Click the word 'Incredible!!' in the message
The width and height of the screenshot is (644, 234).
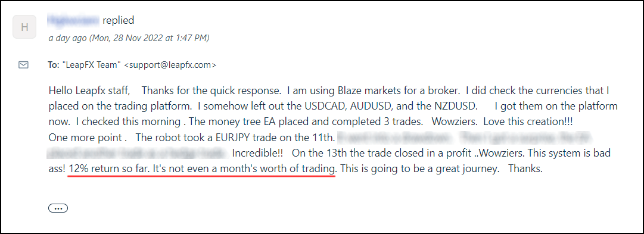[258, 153]
